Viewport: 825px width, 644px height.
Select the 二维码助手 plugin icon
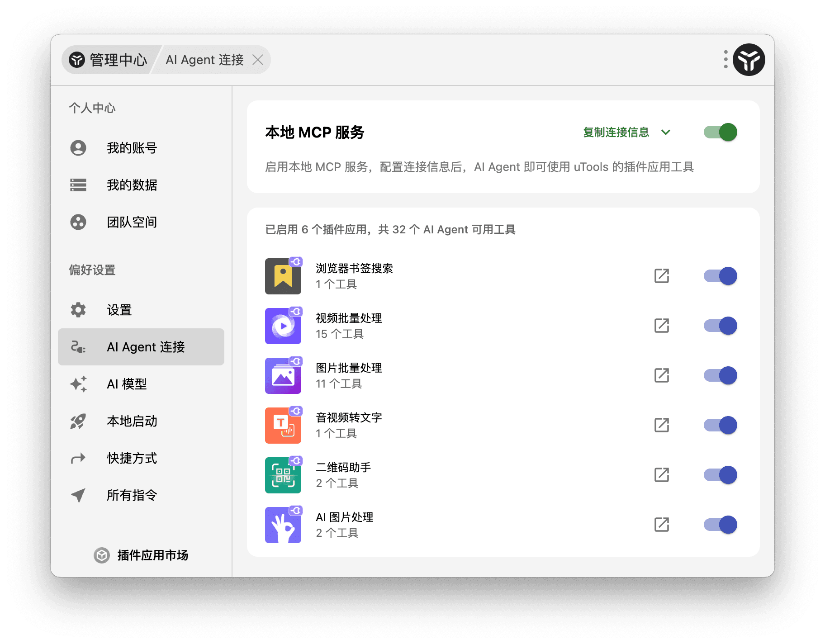pyautogui.click(x=283, y=475)
